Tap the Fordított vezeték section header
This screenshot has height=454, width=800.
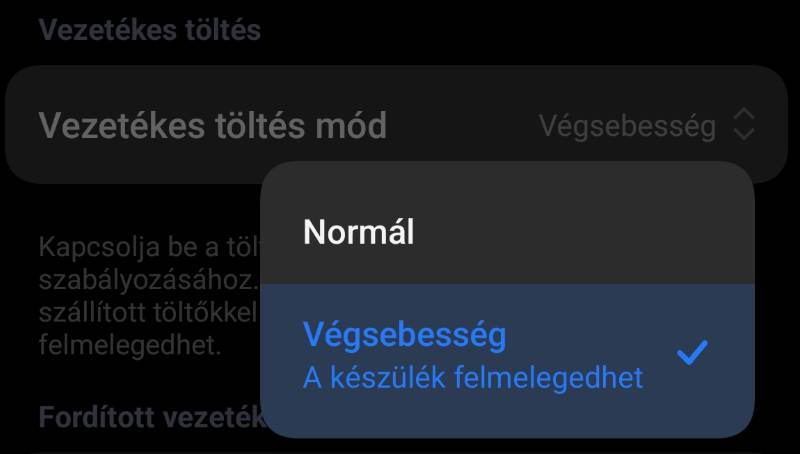point(150,416)
